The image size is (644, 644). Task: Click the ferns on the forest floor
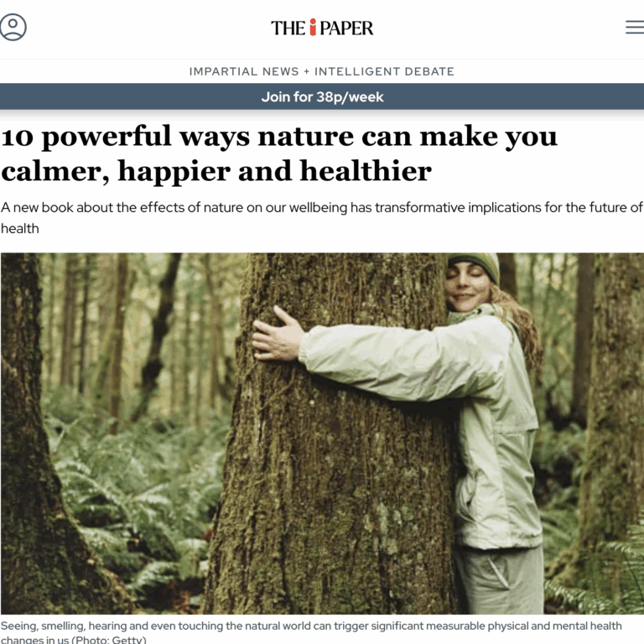[x=136, y=493]
